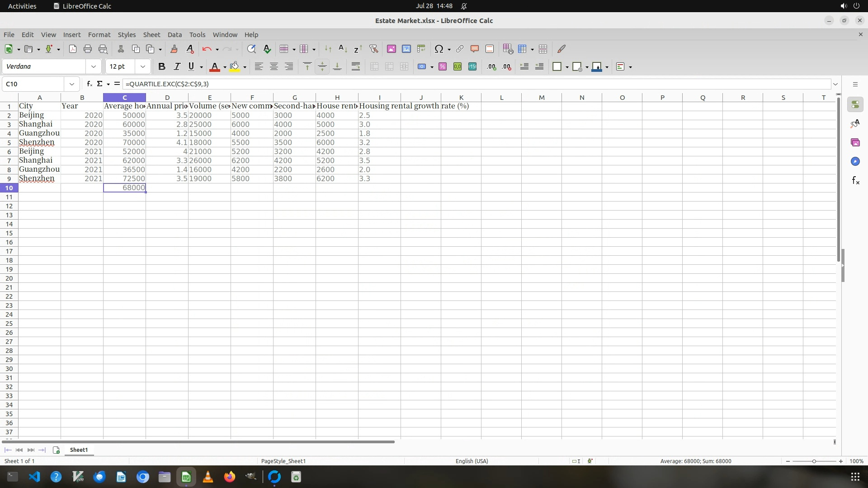Click the Clone Formatting paintbrush icon
Viewport: 868px width, 488px height.
[x=174, y=49]
